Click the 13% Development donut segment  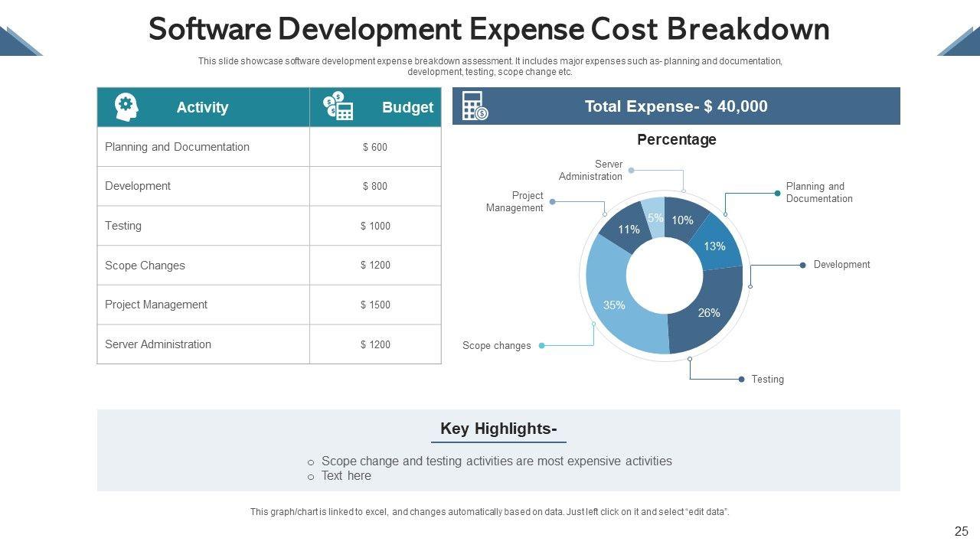click(717, 245)
